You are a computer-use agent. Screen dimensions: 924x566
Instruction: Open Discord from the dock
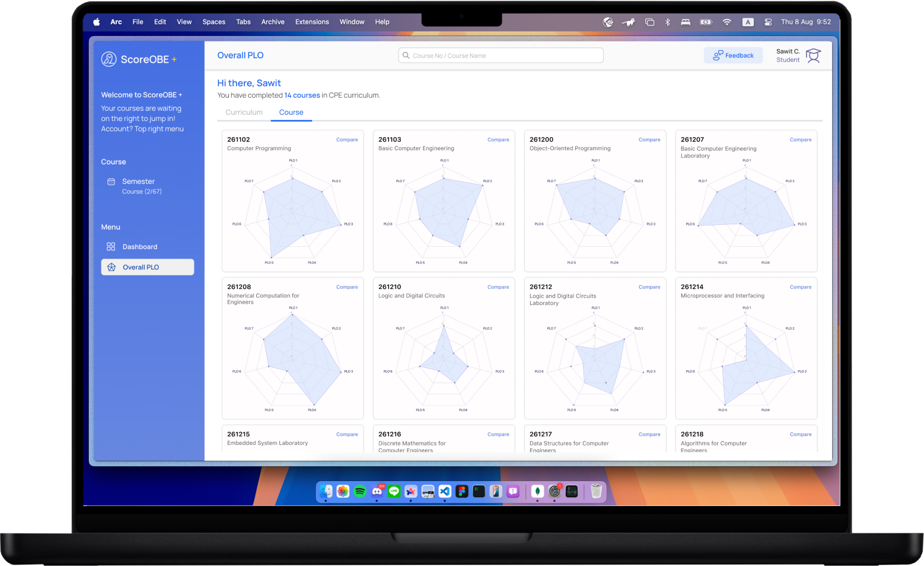377,491
